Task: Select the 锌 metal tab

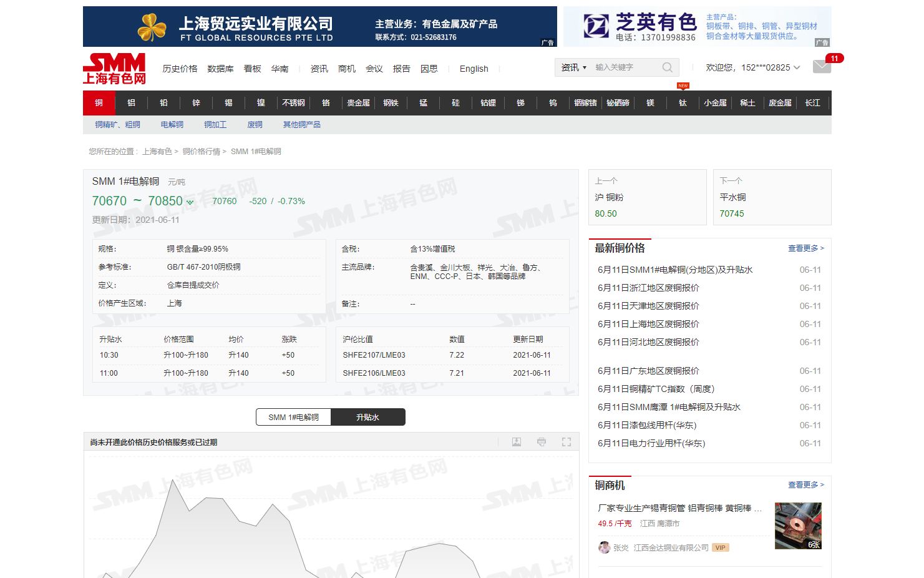Action: [197, 103]
